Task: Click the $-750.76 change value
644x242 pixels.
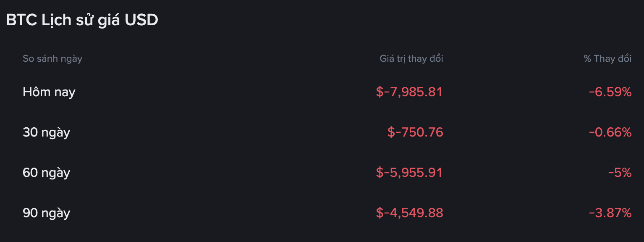Action: point(415,132)
